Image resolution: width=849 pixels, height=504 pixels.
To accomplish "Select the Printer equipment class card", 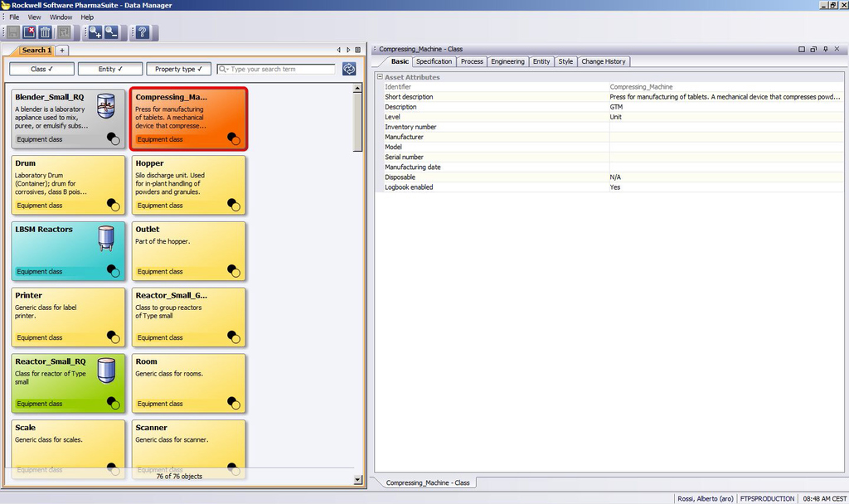I will 68,317.
